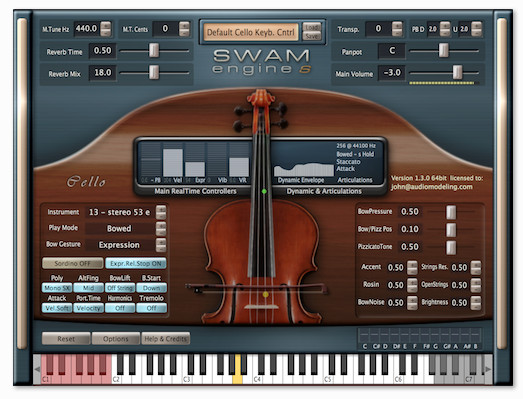
Task: Click the M.Tune Hz stepper arrows
Action: pos(106,29)
